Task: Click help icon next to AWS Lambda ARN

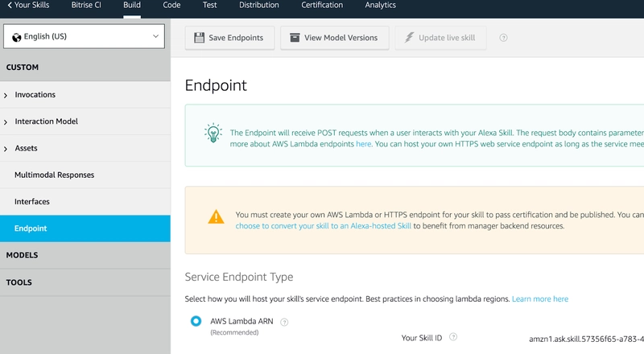Action: pyautogui.click(x=284, y=323)
